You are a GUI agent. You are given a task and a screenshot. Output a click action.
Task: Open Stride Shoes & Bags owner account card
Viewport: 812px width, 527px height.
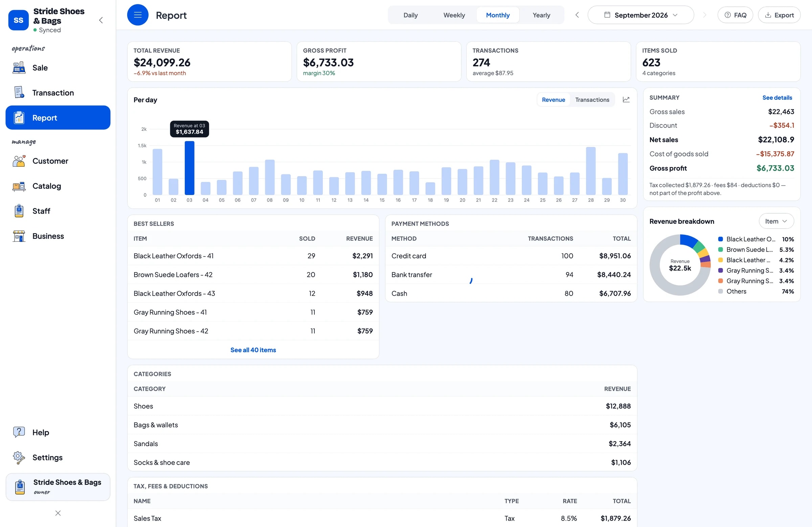[58, 486]
